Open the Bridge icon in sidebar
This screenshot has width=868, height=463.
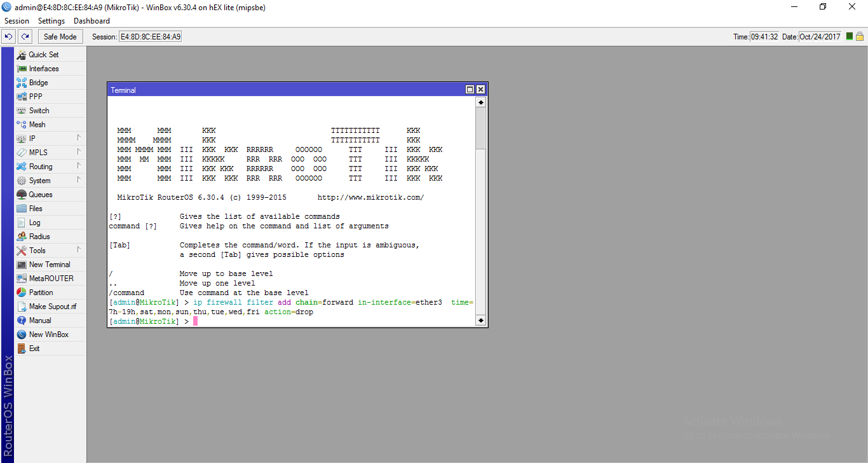point(22,83)
